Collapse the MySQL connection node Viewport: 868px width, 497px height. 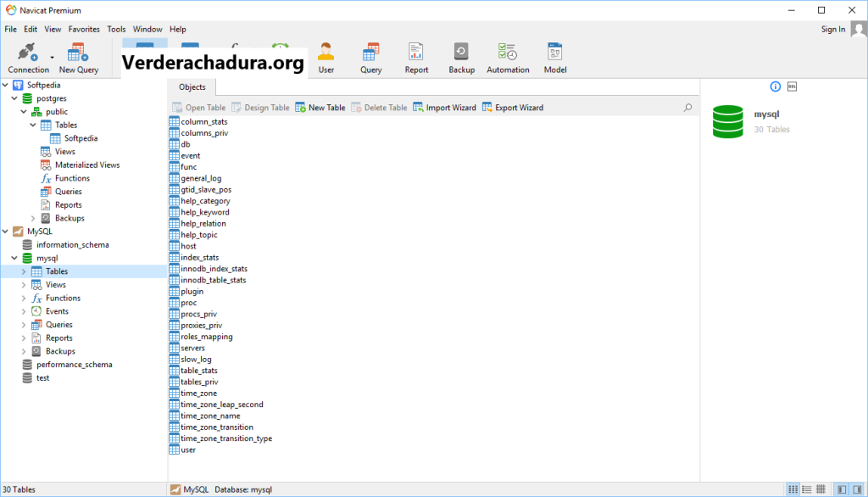pyautogui.click(x=6, y=231)
